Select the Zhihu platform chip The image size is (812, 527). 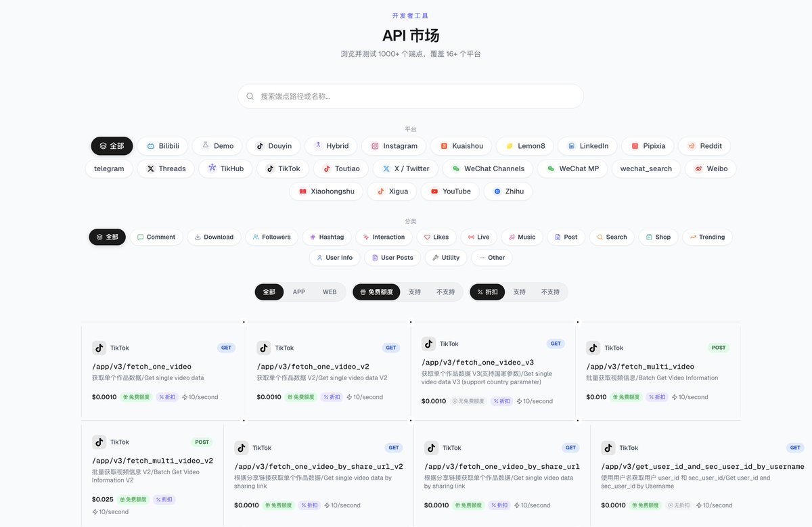(508, 191)
